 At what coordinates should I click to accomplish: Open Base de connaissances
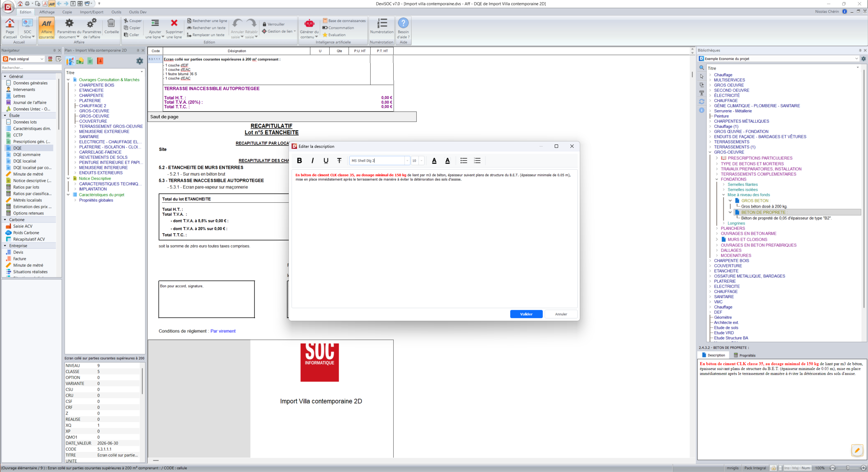coord(344,21)
